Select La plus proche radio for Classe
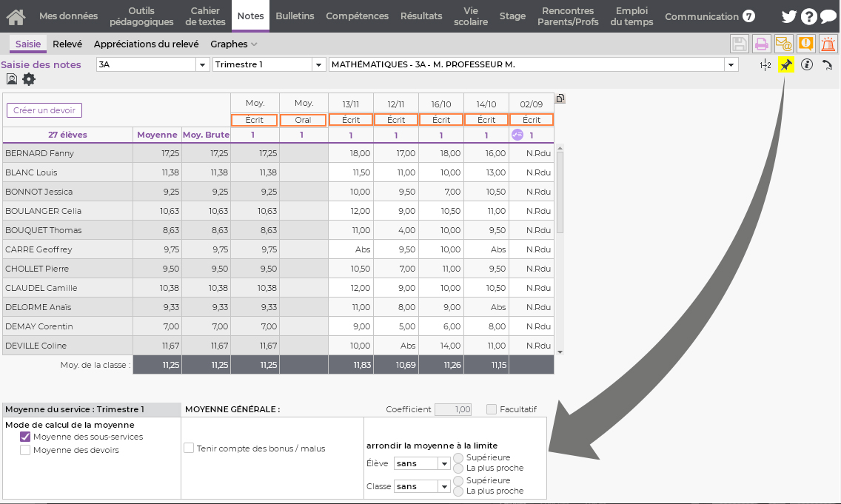Image resolution: width=841 pixels, height=504 pixels. 458,491
